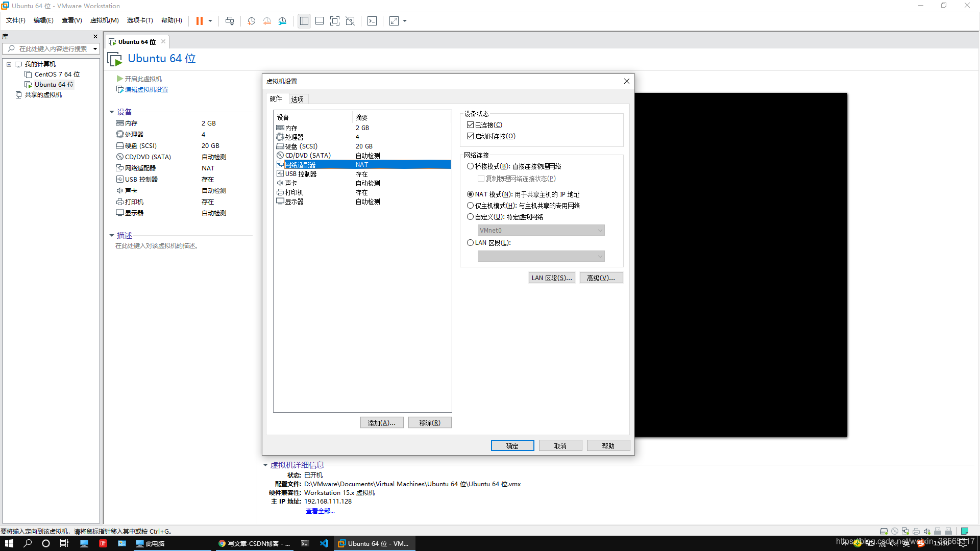Confirm settings with 确定 button
The height and width of the screenshot is (551, 980).
click(512, 446)
